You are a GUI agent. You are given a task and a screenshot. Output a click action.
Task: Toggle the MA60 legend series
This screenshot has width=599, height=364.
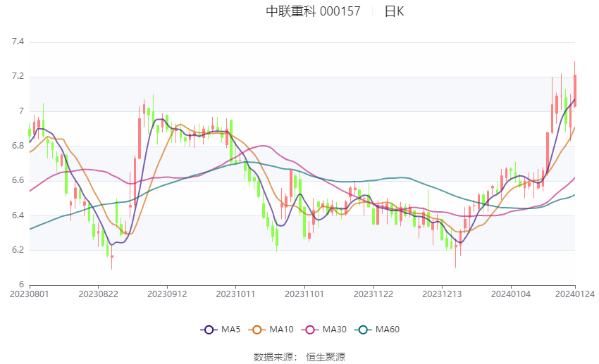pyautogui.click(x=377, y=330)
